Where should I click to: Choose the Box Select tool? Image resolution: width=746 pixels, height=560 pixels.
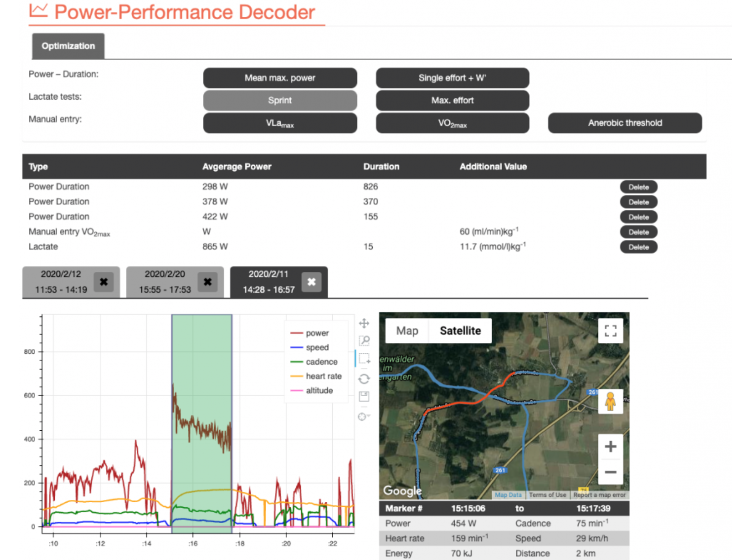364,359
